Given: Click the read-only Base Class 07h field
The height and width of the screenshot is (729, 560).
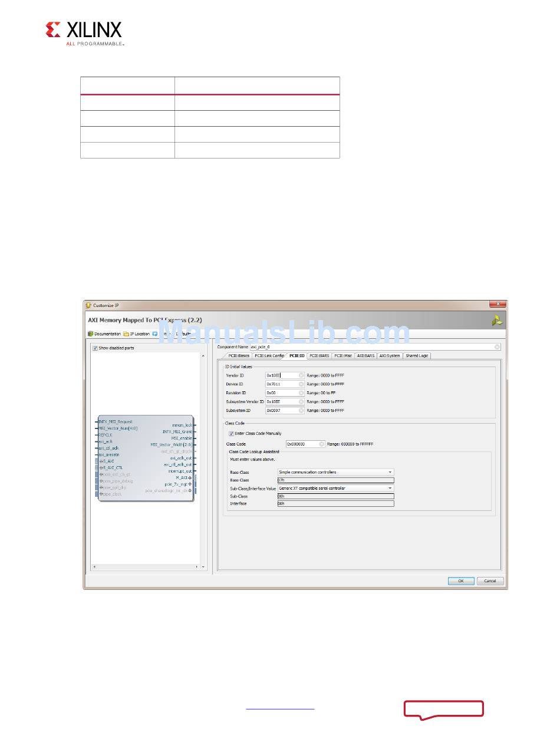Looking at the screenshot, I should (336, 480).
